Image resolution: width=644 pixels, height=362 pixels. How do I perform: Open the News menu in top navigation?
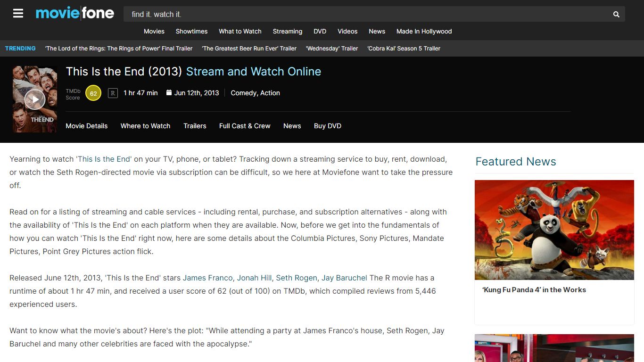[x=377, y=31]
